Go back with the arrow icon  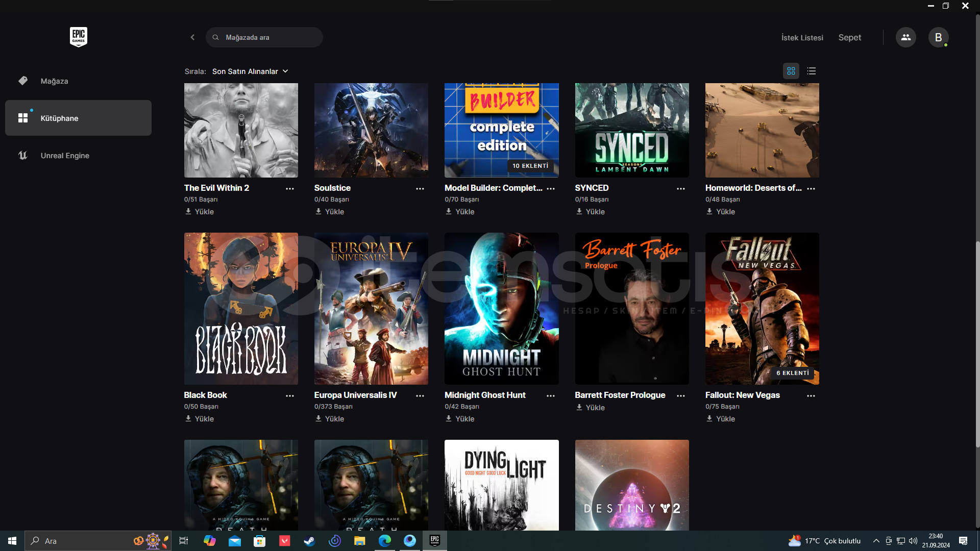point(192,37)
